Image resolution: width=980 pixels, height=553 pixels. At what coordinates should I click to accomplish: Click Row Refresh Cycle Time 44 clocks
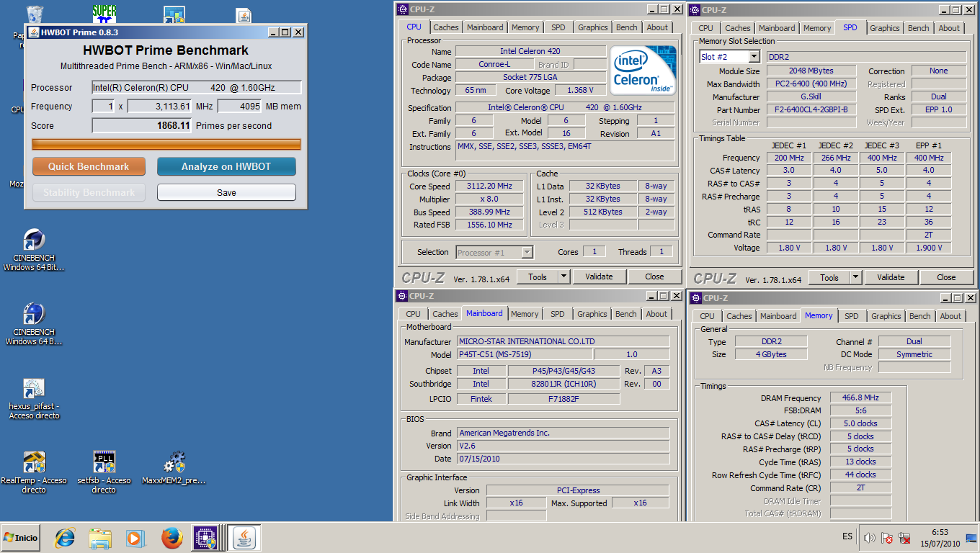[x=860, y=475]
